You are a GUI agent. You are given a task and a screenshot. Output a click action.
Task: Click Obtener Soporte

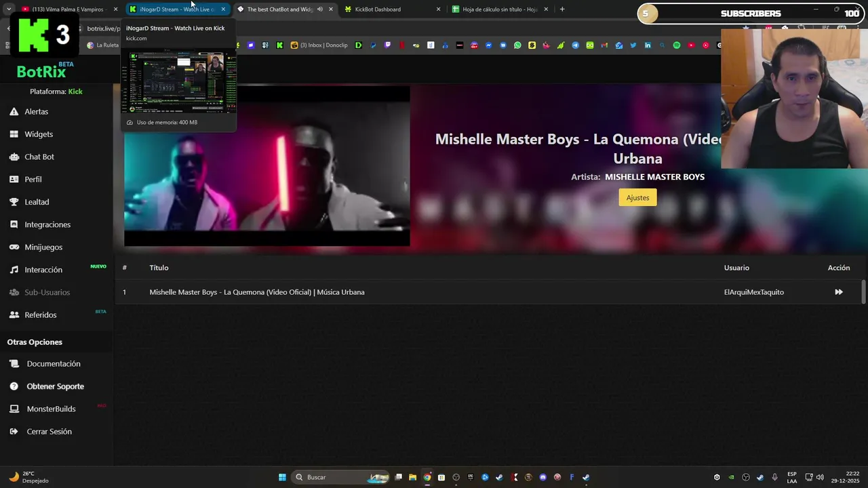tap(55, 386)
